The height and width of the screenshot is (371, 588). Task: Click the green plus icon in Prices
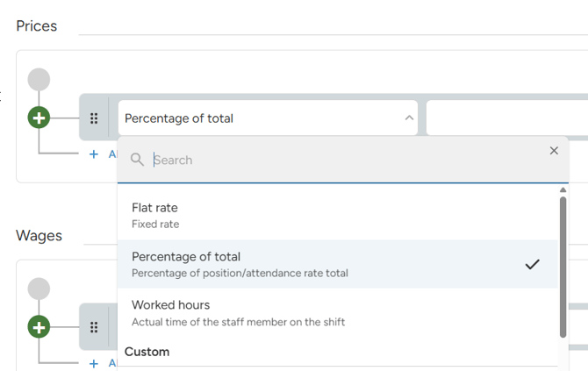pos(39,118)
